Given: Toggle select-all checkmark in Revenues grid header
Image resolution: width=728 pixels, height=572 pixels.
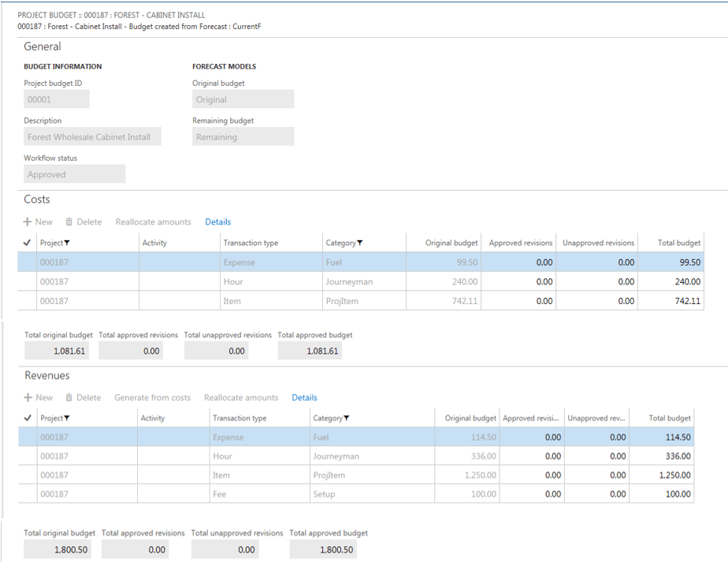Looking at the screenshot, I should pos(28,418).
